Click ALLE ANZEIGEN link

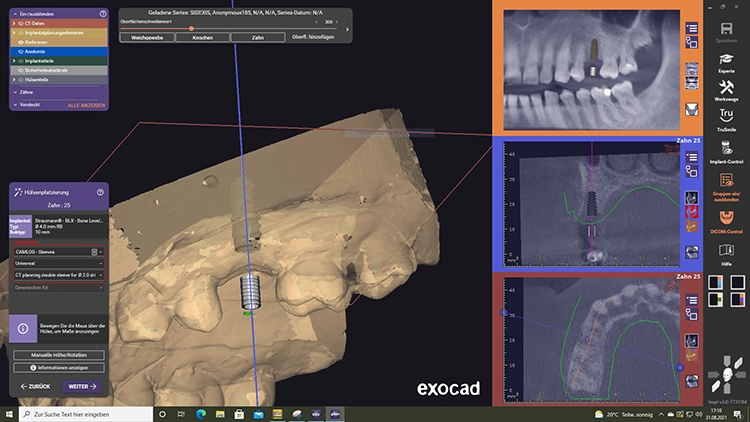(86, 105)
